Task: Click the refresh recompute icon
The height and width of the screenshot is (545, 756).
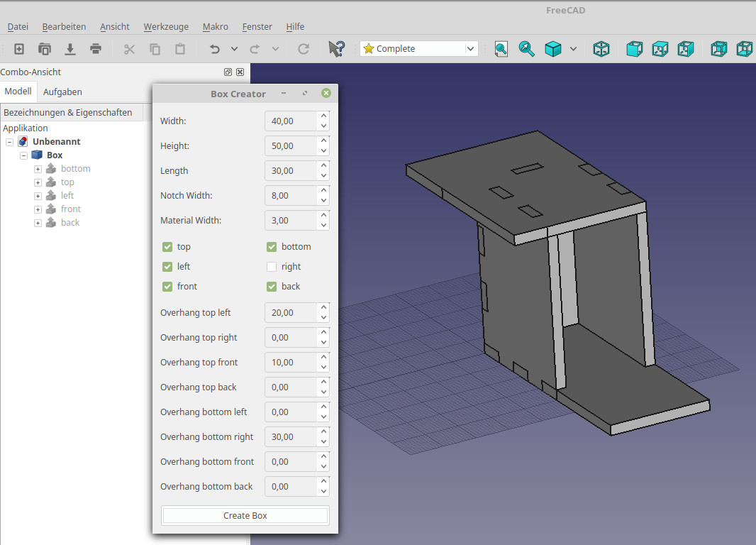Action: [304, 49]
